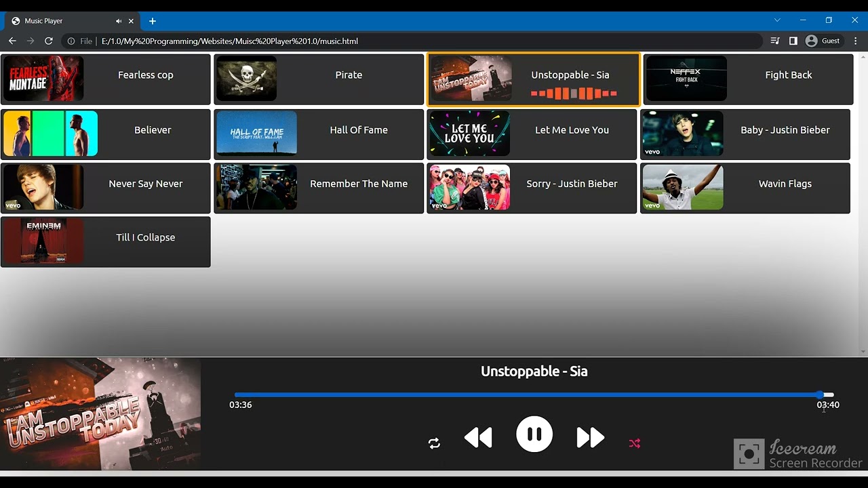Viewport: 868px width, 488px height.
Task: Go back to previous track
Action: pyautogui.click(x=478, y=438)
